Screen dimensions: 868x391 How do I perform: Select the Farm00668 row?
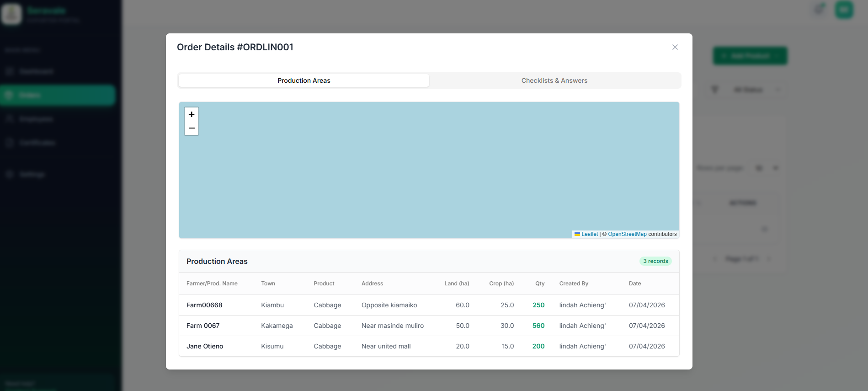204,305
